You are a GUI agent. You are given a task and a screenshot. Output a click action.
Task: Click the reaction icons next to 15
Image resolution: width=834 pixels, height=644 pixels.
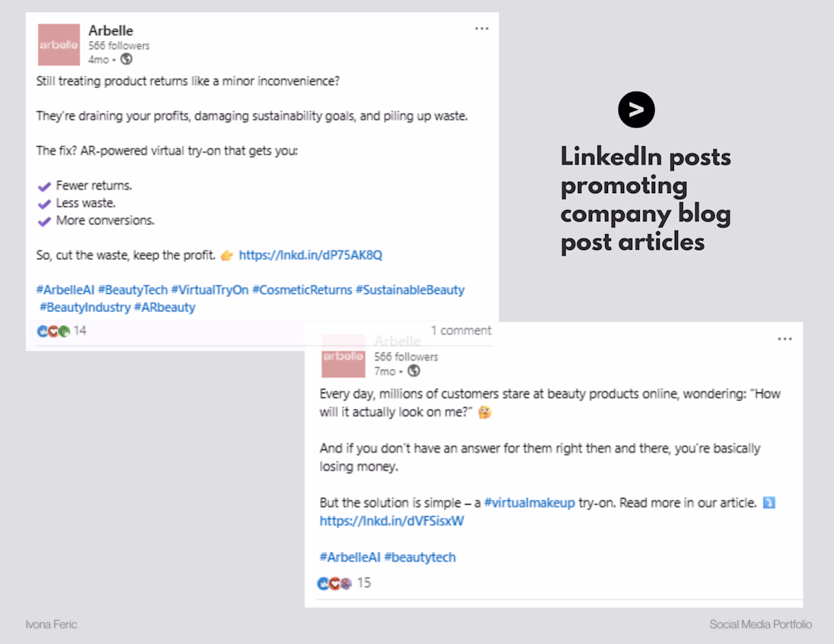click(335, 583)
